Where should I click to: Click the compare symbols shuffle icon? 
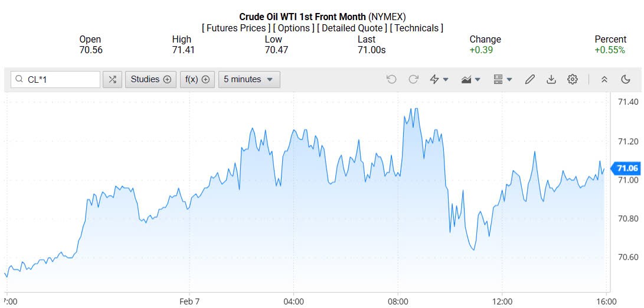pyautogui.click(x=113, y=79)
